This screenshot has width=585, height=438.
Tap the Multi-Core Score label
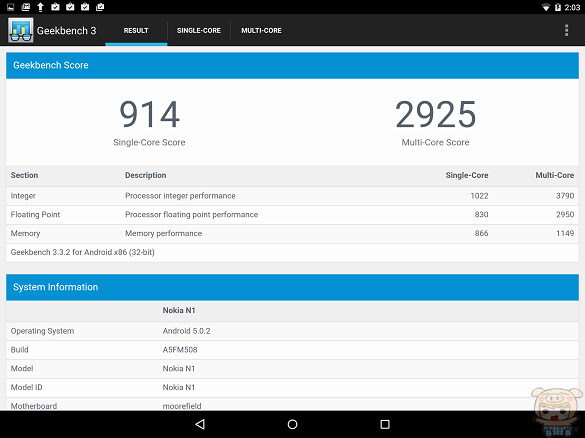(x=435, y=142)
